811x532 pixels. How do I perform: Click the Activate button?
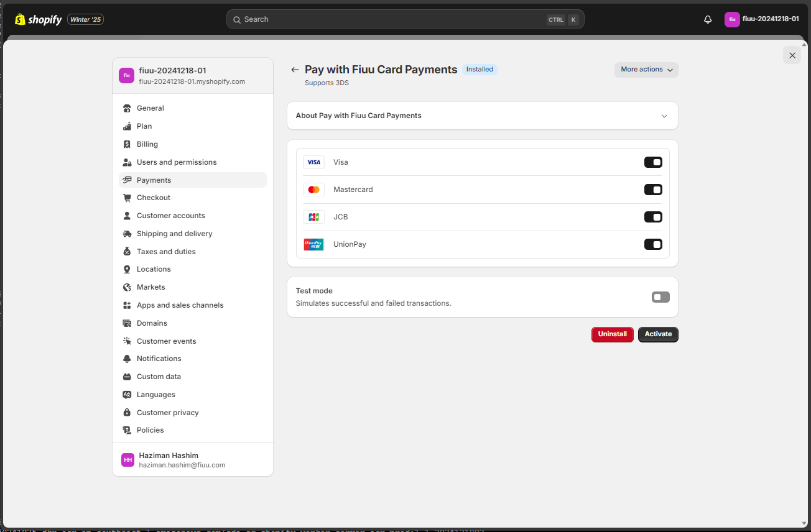pyautogui.click(x=658, y=334)
